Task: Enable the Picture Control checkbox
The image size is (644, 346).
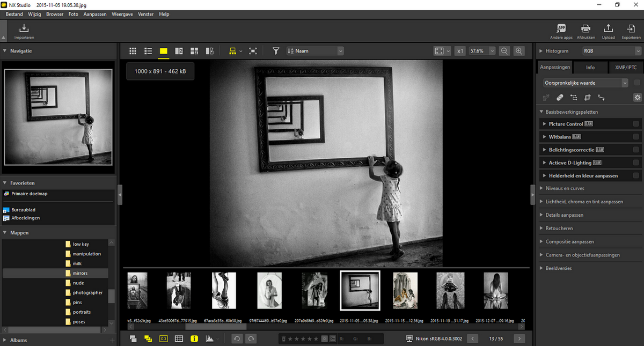Action: pos(636,124)
